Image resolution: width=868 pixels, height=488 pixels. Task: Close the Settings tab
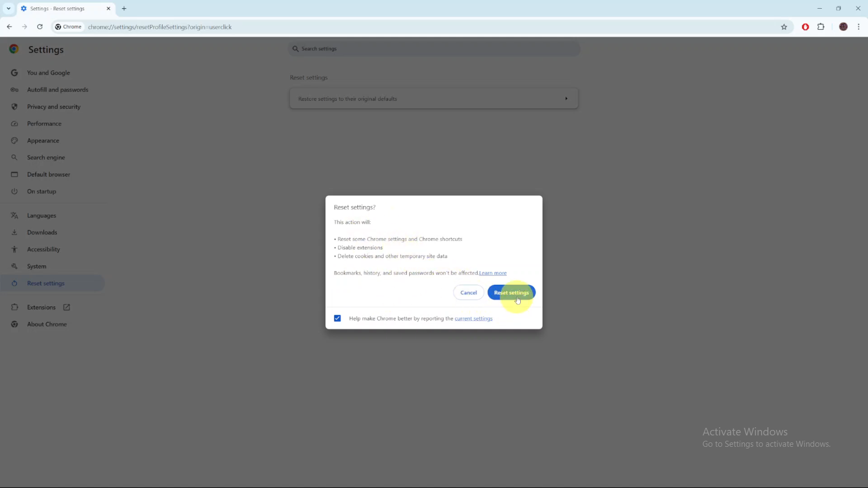(x=108, y=9)
